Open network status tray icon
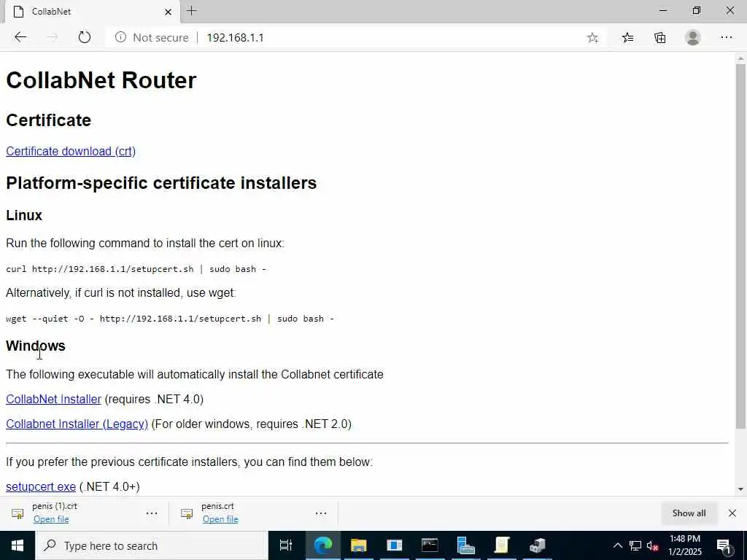Viewport: 747px width, 560px height. pyautogui.click(x=635, y=545)
